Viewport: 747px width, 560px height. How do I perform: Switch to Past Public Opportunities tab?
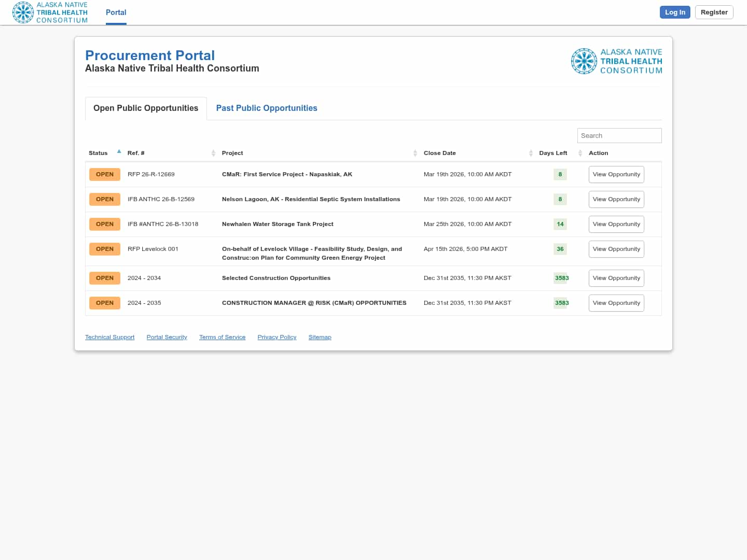(267, 108)
